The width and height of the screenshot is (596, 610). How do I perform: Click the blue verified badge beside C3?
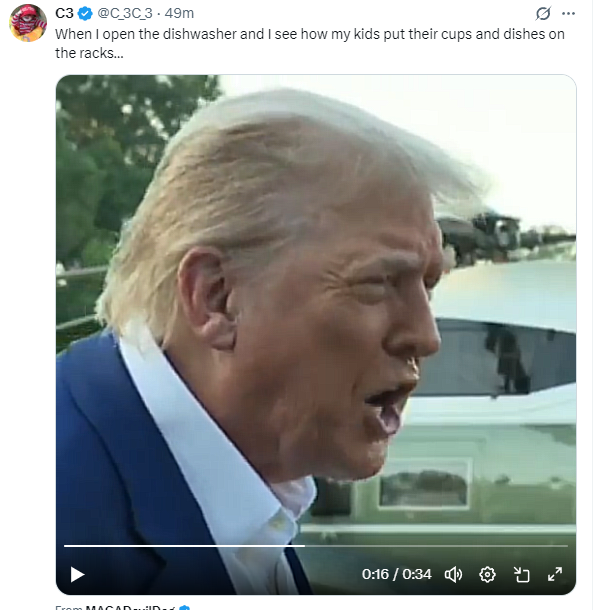coord(85,14)
